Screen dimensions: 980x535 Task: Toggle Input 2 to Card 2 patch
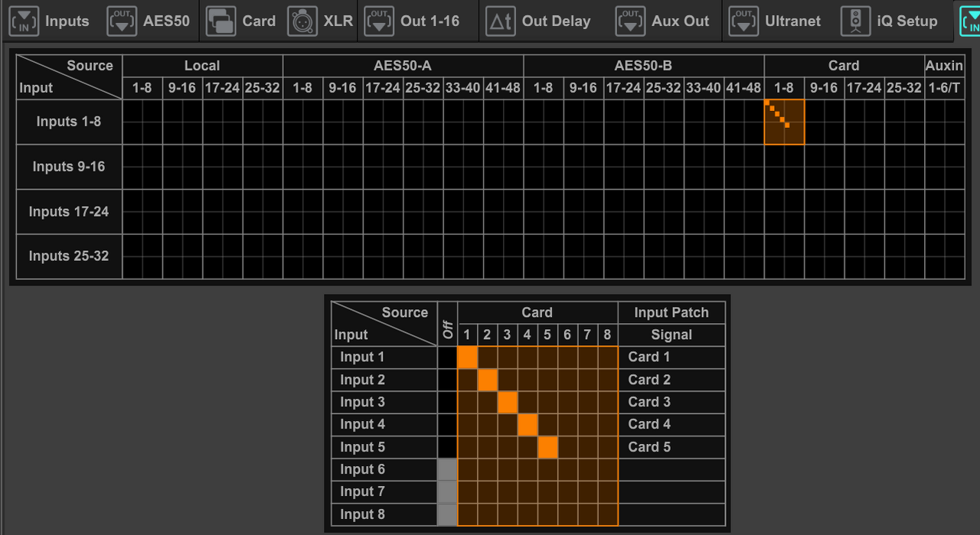click(487, 380)
